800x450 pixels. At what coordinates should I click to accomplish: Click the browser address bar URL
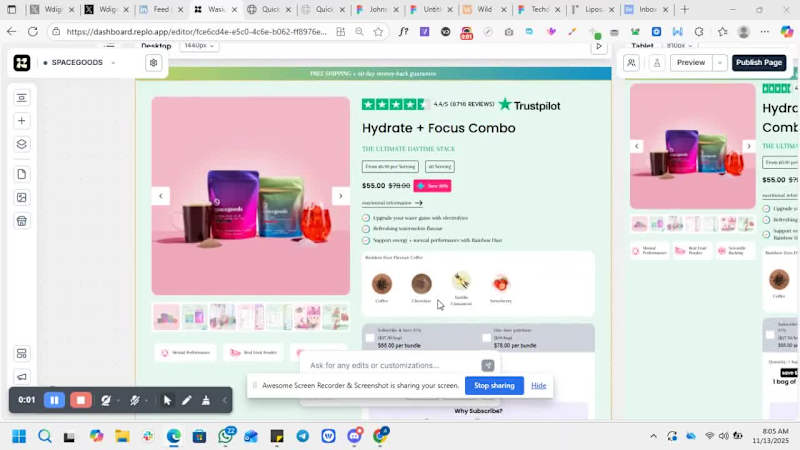tap(196, 32)
